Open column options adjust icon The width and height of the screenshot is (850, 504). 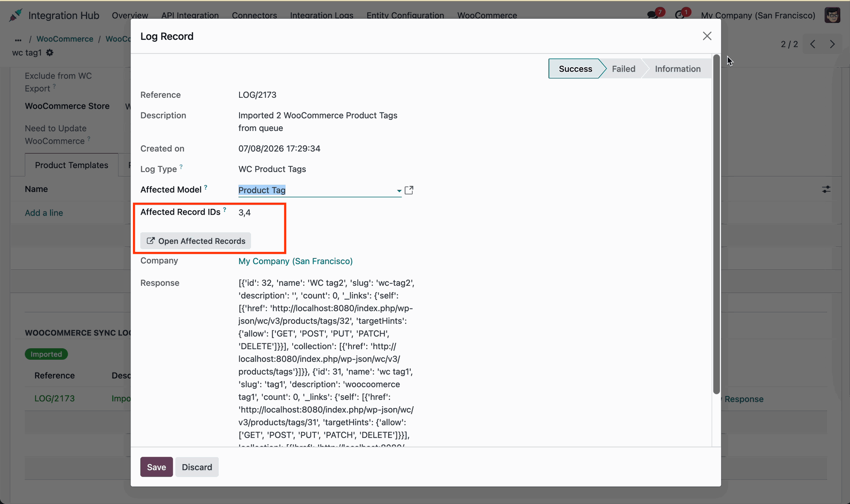click(826, 189)
